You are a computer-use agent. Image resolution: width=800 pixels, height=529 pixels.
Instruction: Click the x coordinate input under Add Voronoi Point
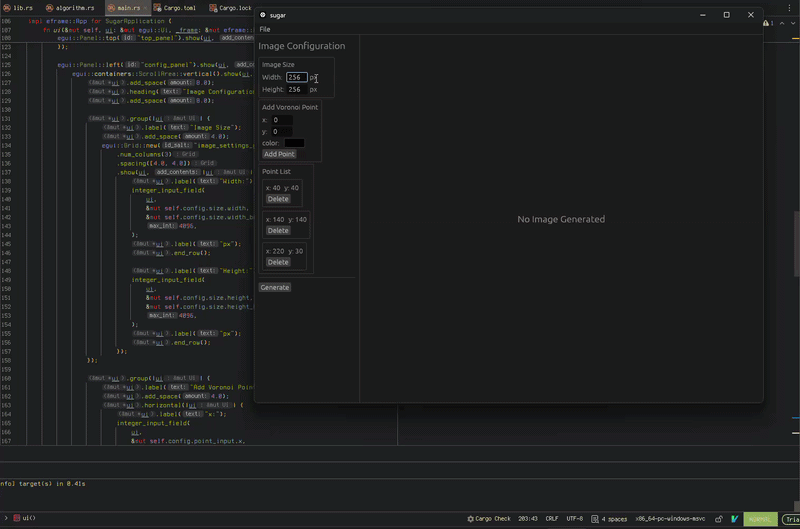point(282,120)
